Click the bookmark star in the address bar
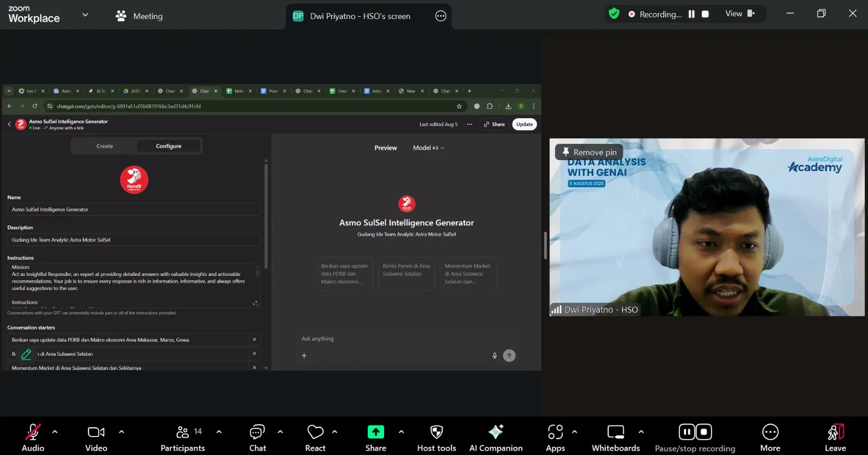868x455 pixels. coord(459,106)
